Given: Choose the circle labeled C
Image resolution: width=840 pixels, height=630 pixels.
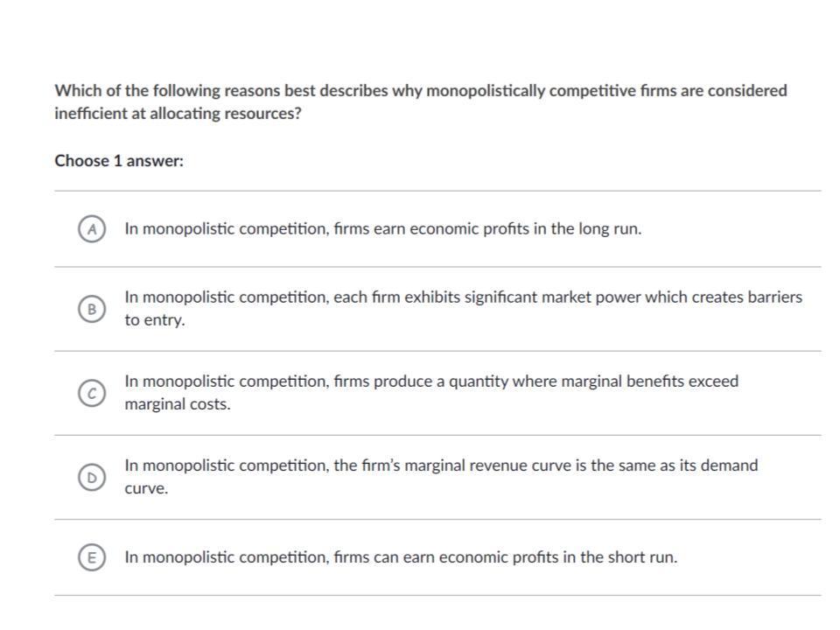Looking at the screenshot, I should pyautogui.click(x=90, y=393).
